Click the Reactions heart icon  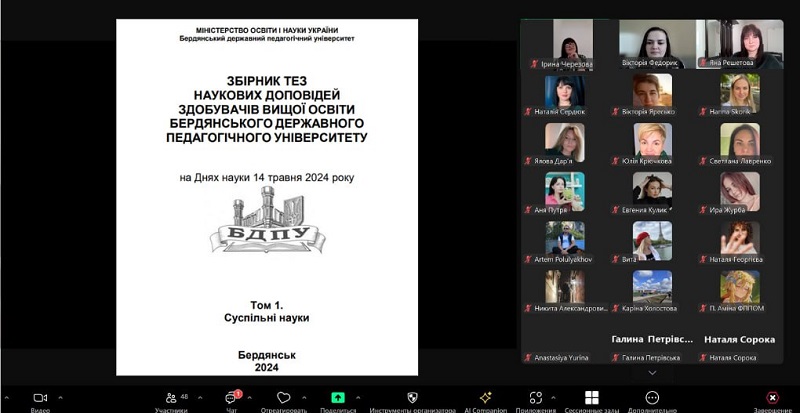coord(284,397)
